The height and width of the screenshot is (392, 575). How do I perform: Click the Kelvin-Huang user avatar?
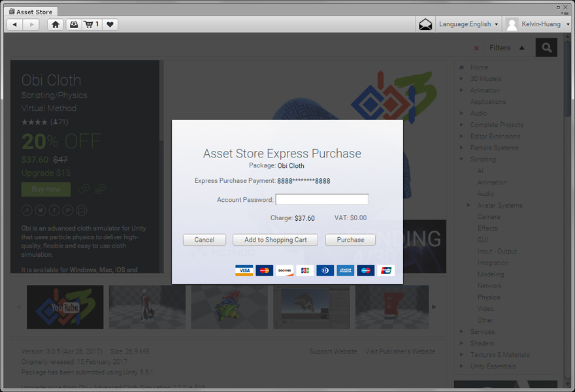[512, 25]
